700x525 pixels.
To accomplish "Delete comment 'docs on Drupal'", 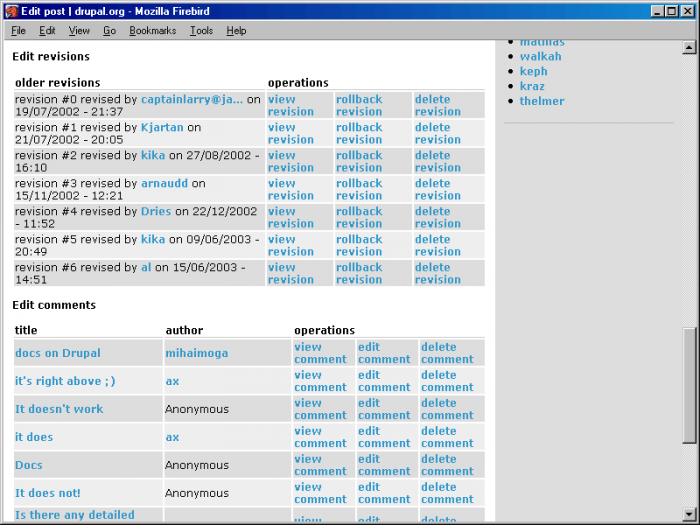I will coord(447,353).
